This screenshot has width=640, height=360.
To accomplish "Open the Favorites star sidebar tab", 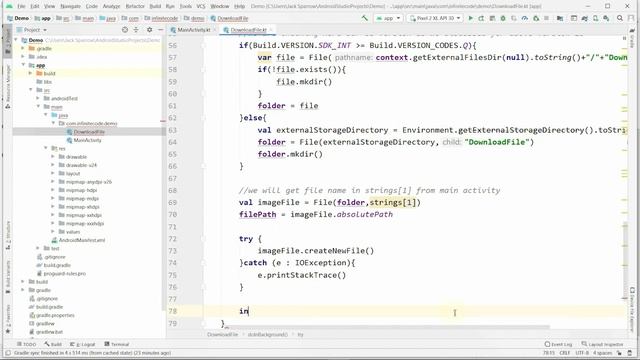I will 7,319.
